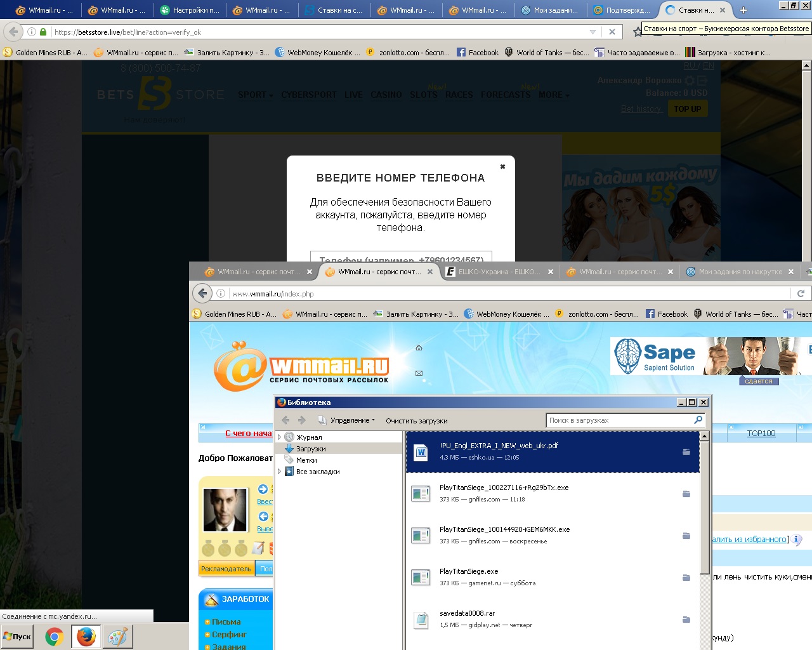This screenshot has height=650, width=812.
Task: Open containing folder for PlayTitanSiege_100144920-iGEM6MKK.exe
Action: tap(686, 536)
